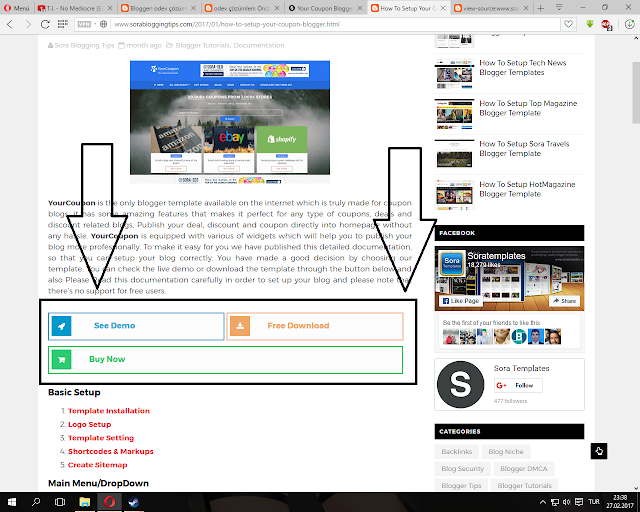
Task: Click the Facebook Share button
Action: coord(564,301)
